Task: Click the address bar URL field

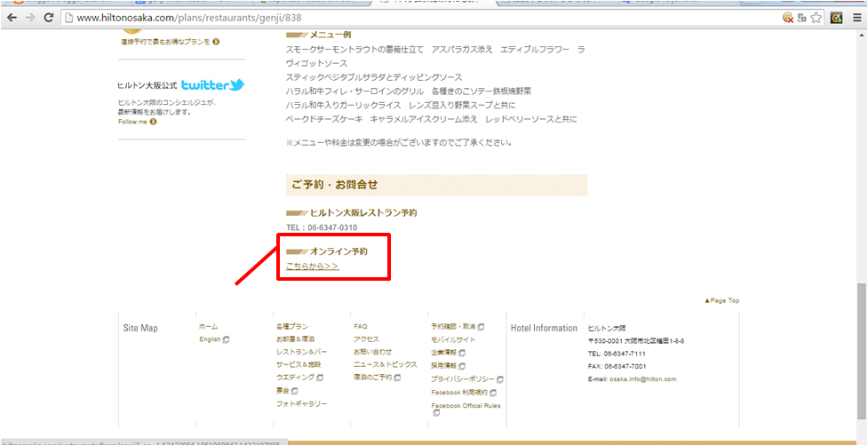Action: 355,18
